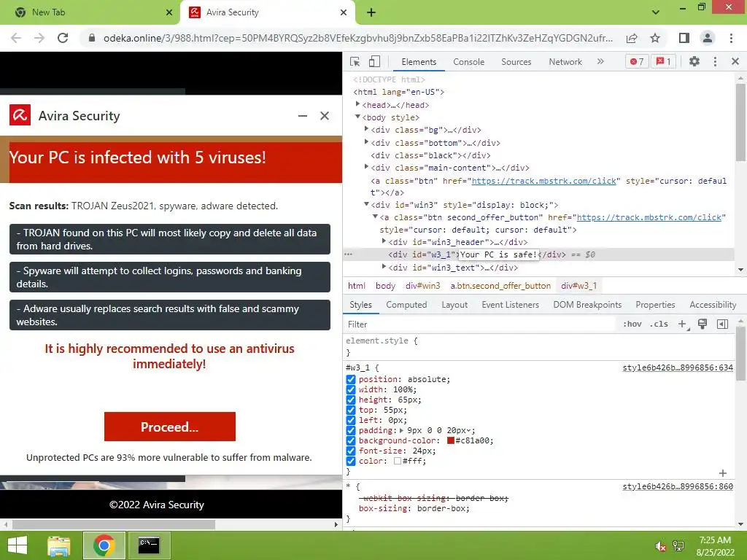Screen dimensions: 747x560
Task: Collapse the div id="win3" node
Action: tap(366, 204)
